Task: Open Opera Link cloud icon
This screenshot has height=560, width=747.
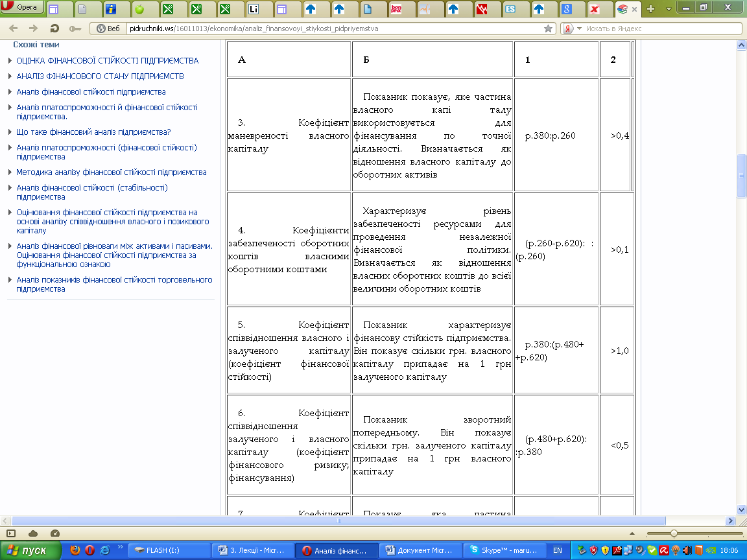Action: tap(33, 533)
